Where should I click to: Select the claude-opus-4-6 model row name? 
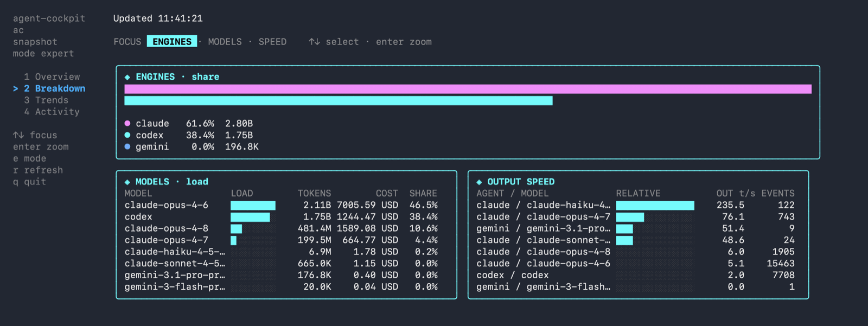click(x=167, y=205)
